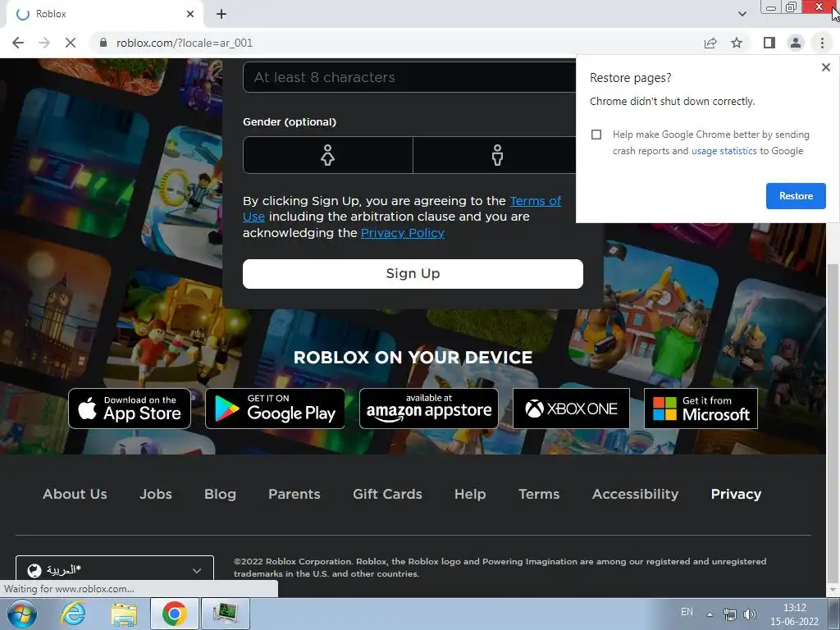840x630 pixels.
Task: Click the site lock icon
Action: click(x=103, y=43)
